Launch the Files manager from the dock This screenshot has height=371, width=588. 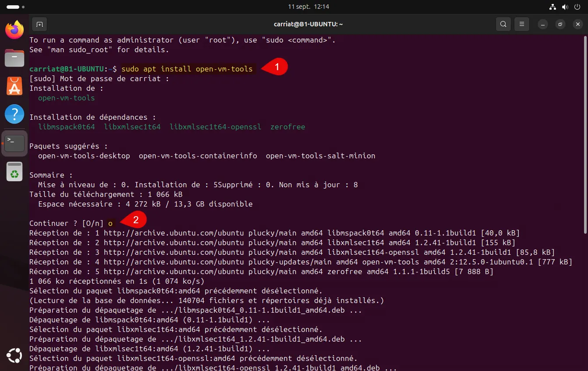point(14,57)
